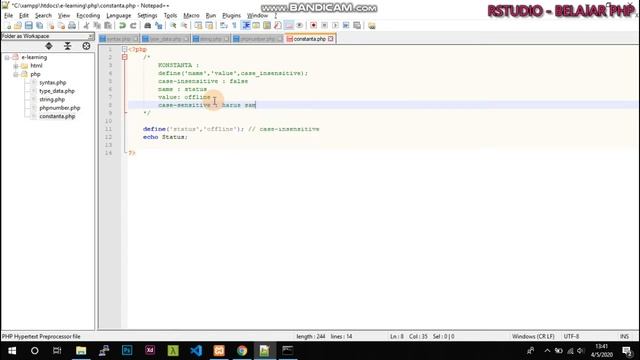
Task: Click the Locate Current File icon in workspace panel
Action: click(86, 46)
